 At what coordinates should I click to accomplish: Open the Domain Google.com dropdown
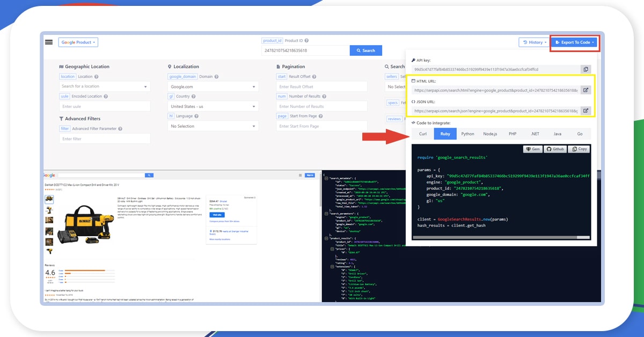pyautogui.click(x=213, y=86)
